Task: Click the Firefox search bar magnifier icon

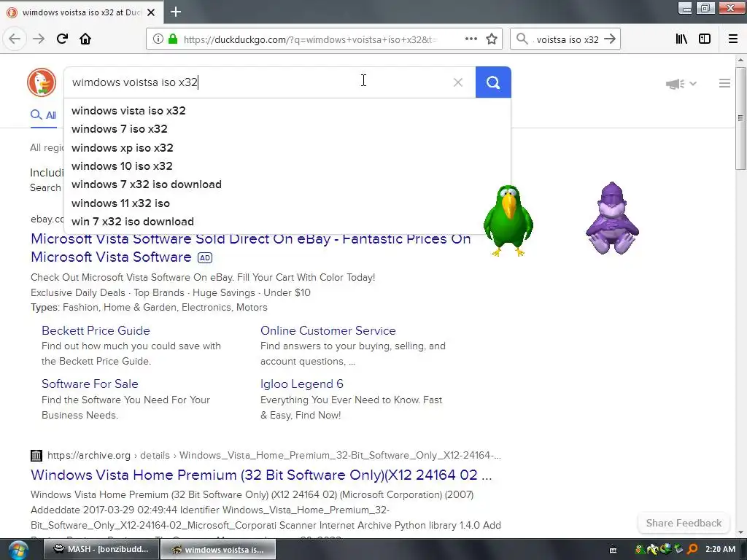Action: [x=522, y=39]
